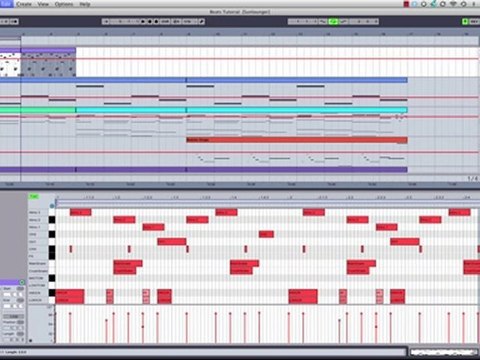Toggle Draw Mode pencil icon
This screenshot has width=480, height=360.
click(x=201, y=22)
